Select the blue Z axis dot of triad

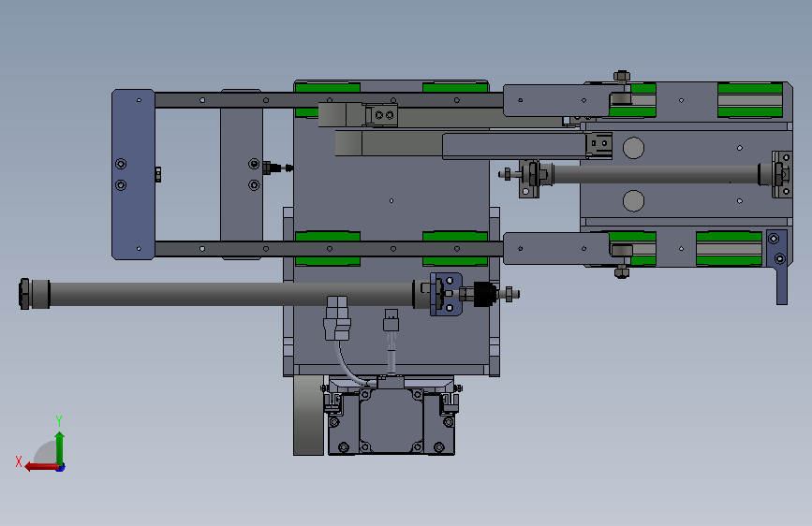(61, 468)
